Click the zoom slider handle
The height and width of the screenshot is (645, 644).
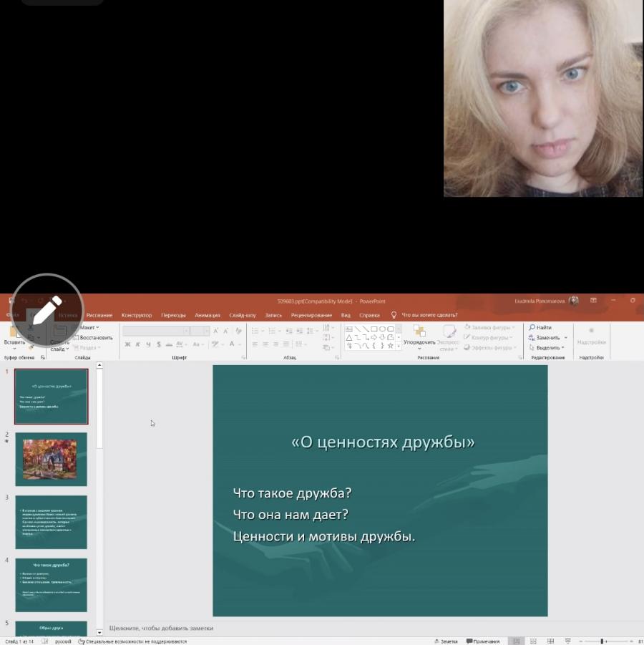pyautogui.click(x=602, y=641)
